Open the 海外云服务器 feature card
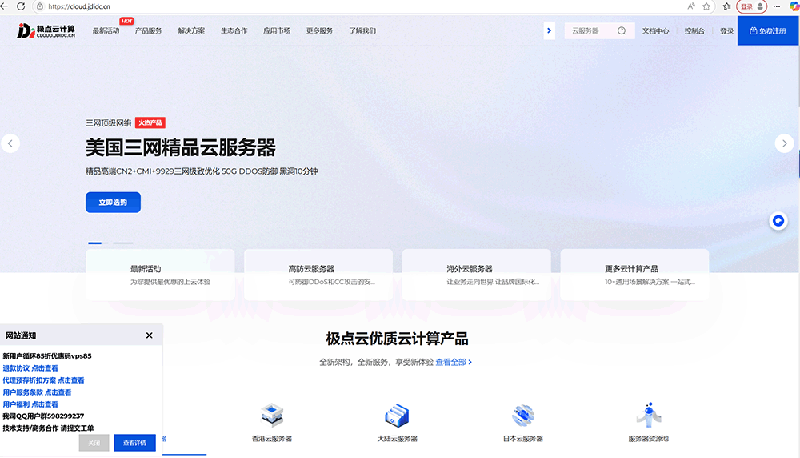Image resolution: width=800 pixels, height=458 pixels. click(477, 274)
